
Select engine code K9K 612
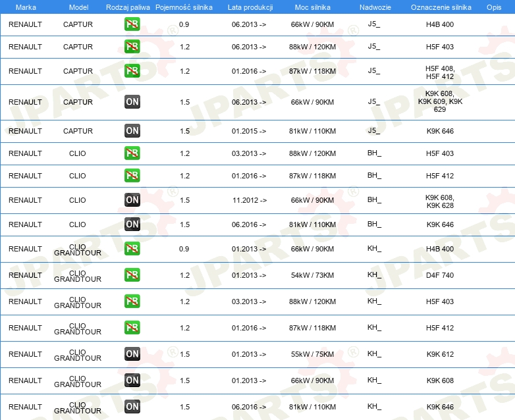(x=440, y=354)
